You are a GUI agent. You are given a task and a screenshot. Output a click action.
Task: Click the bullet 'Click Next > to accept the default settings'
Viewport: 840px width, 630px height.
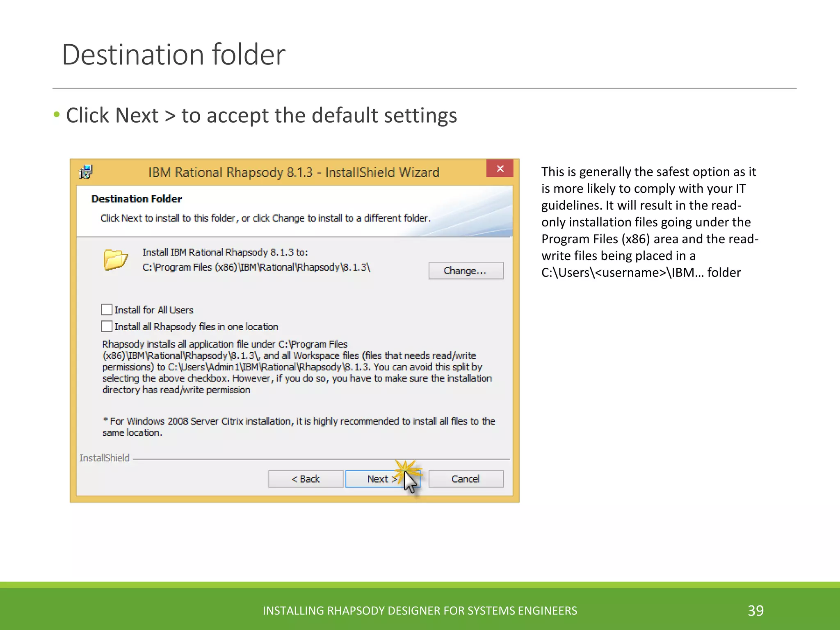(261, 115)
